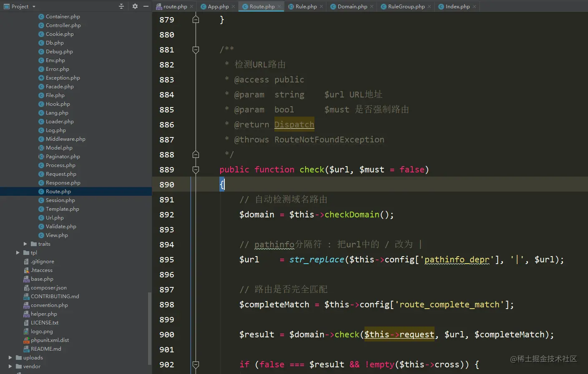
Task: Close the route.php tab
Action: tap(191, 7)
